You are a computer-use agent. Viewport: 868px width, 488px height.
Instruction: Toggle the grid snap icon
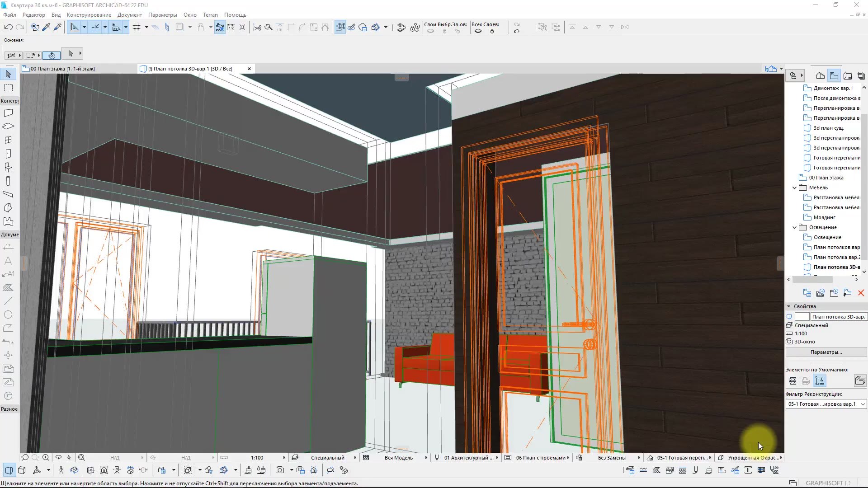click(x=137, y=27)
